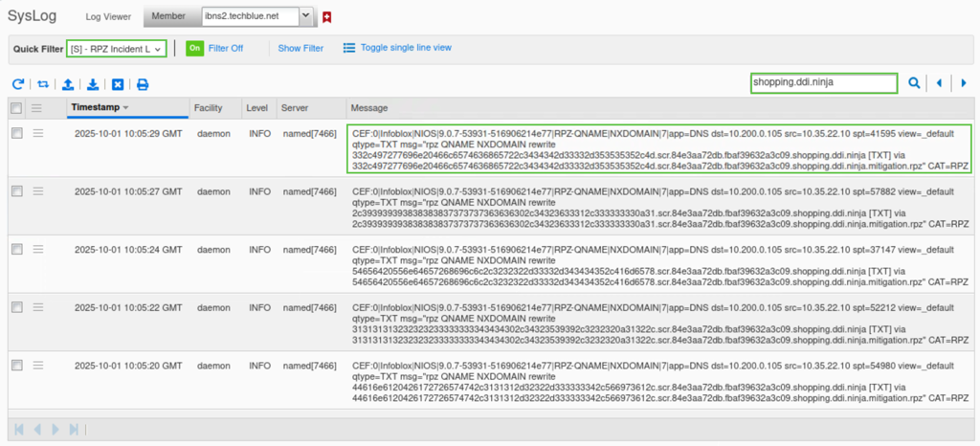
Task: Click the magnifier search icon
Action: (x=914, y=83)
